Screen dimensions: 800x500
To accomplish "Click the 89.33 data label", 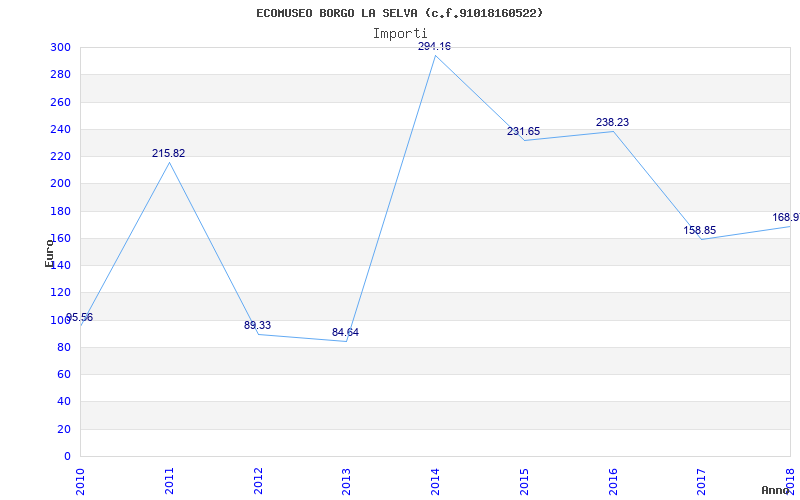I will (x=257, y=326).
